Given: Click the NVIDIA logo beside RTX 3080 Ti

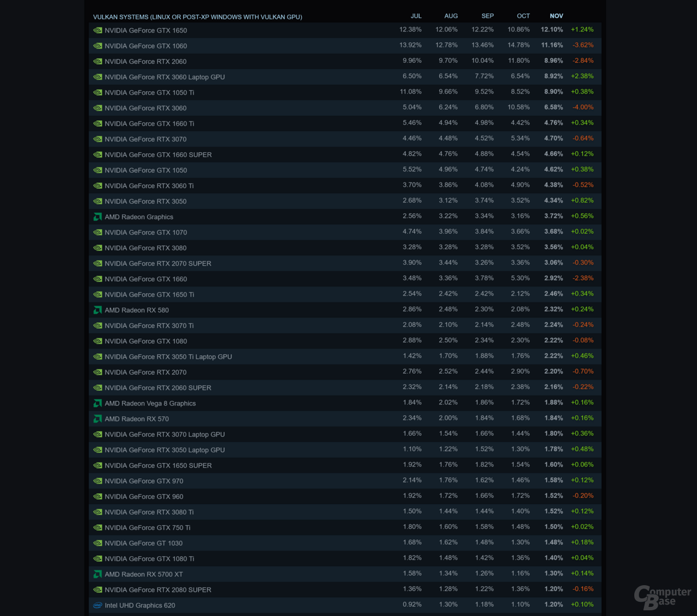Looking at the screenshot, I should (x=98, y=512).
